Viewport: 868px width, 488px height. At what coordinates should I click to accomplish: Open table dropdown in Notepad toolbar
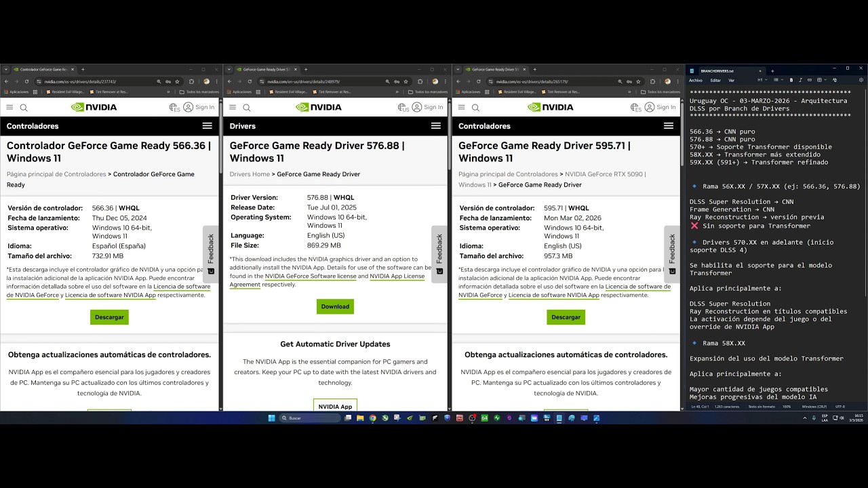[x=822, y=80]
